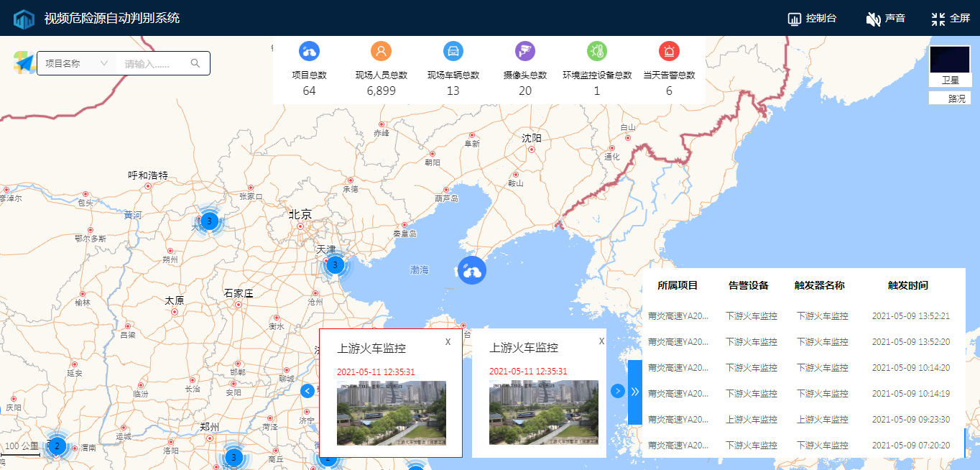Mute sound using 声音 toggle

(885, 19)
